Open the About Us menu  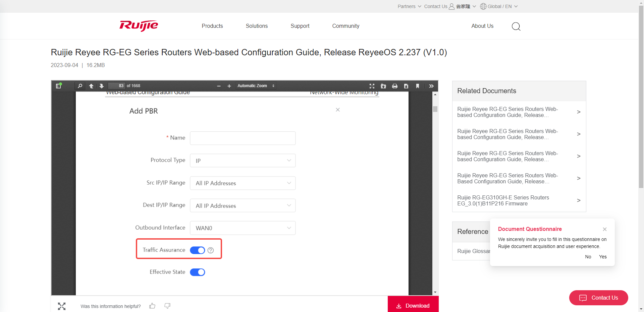[x=482, y=26]
